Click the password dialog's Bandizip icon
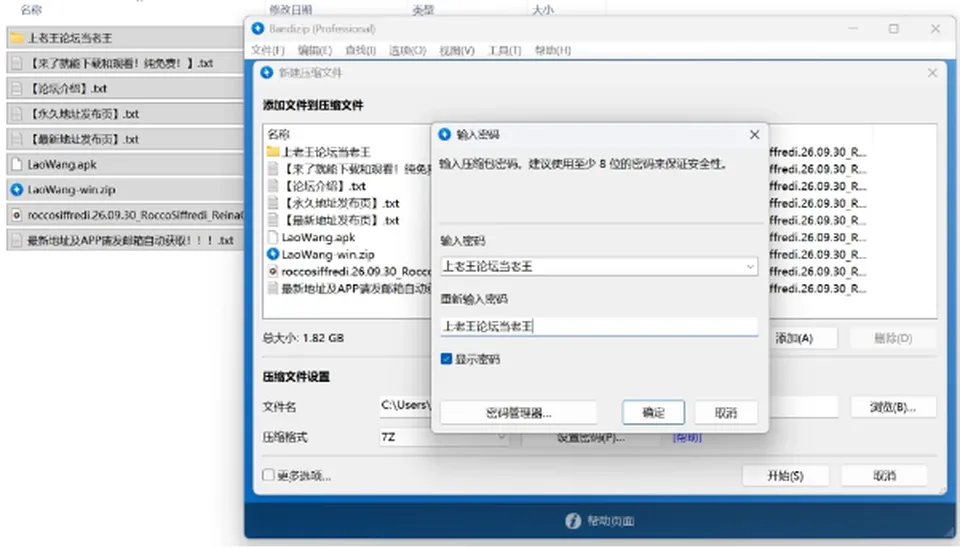Viewport: 960px width, 548px height. 445,135
